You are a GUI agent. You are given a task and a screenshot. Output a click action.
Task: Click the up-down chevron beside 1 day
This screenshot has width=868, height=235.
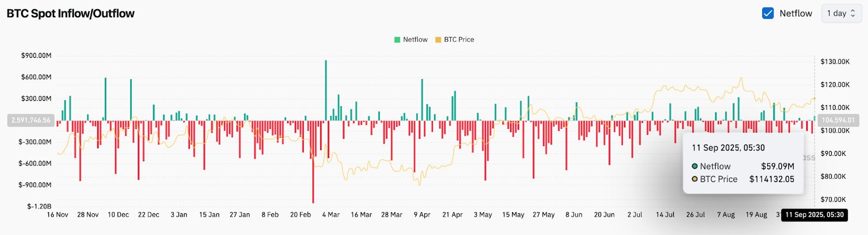pyautogui.click(x=853, y=14)
